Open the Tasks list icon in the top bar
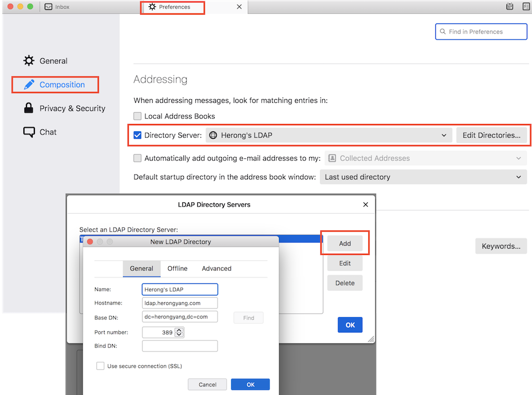The image size is (532, 395). (526, 6)
